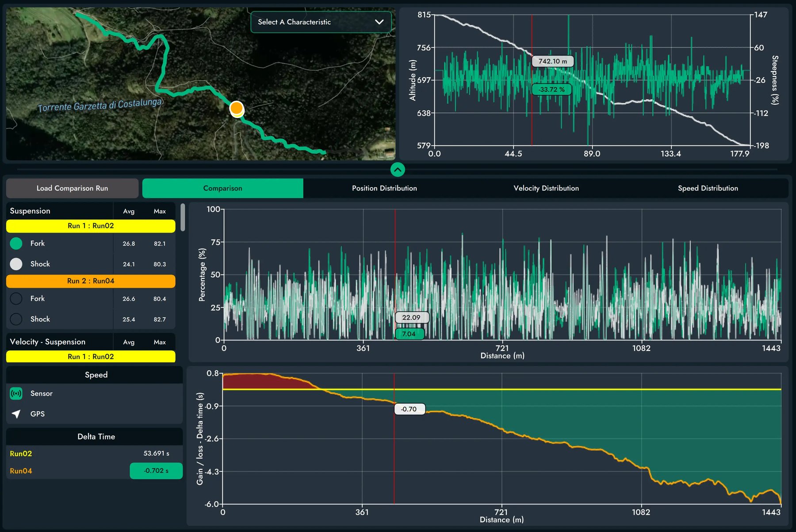This screenshot has height=532, width=796.
Task: Toggle the Run02 Fork green circle
Action: click(x=16, y=243)
